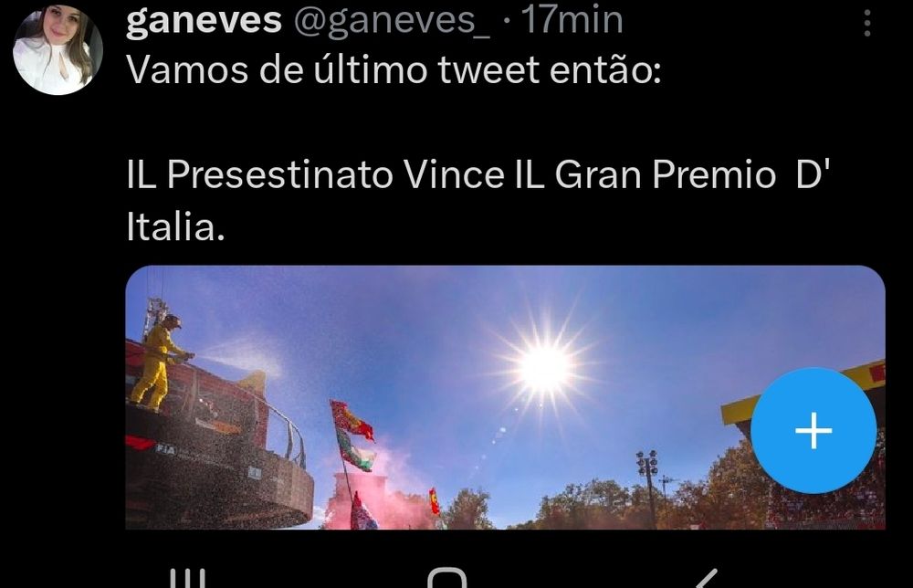Click the sun in the tweet photo
913x588 pixels.
coord(544,367)
